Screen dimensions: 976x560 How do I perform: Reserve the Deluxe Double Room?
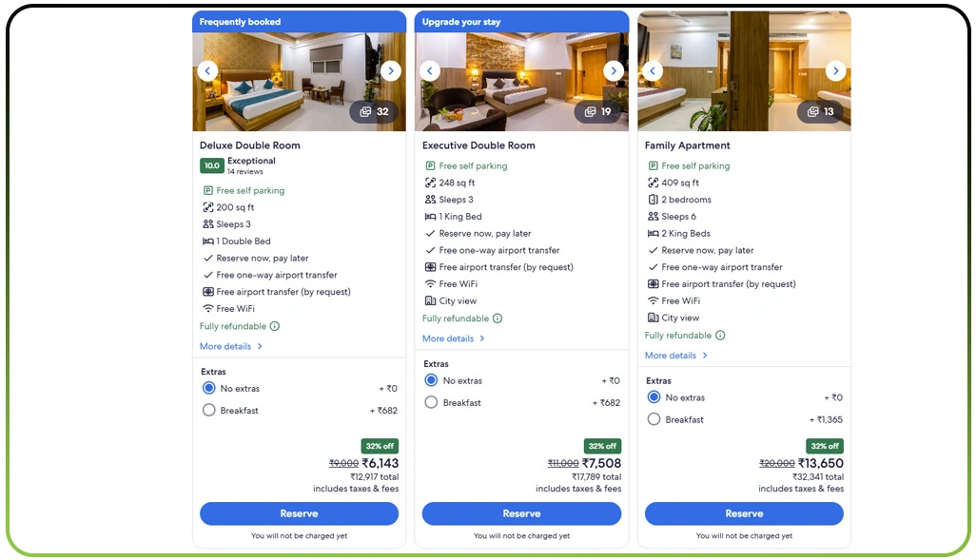[299, 514]
